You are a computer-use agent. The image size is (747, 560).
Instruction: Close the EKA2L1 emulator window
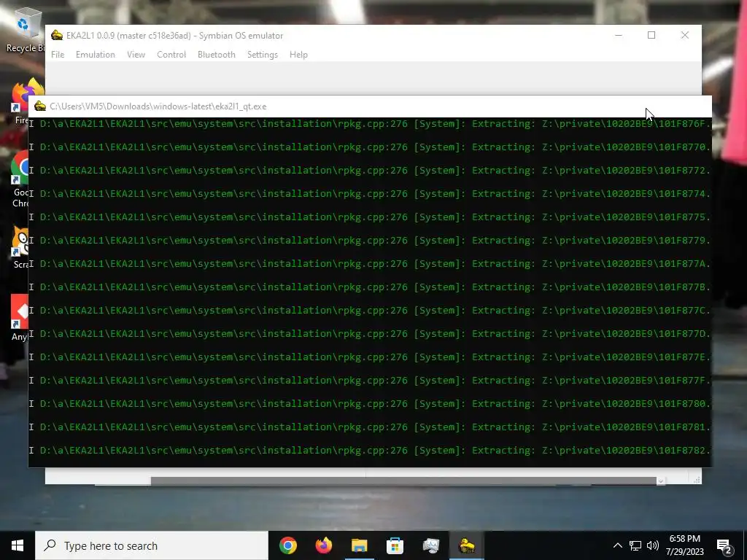[684, 35]
